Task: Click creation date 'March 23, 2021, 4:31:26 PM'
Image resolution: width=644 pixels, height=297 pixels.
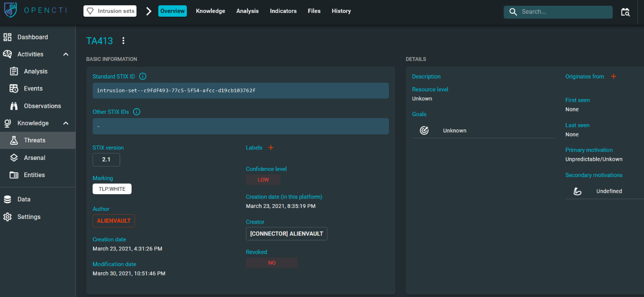Action: 127,249
